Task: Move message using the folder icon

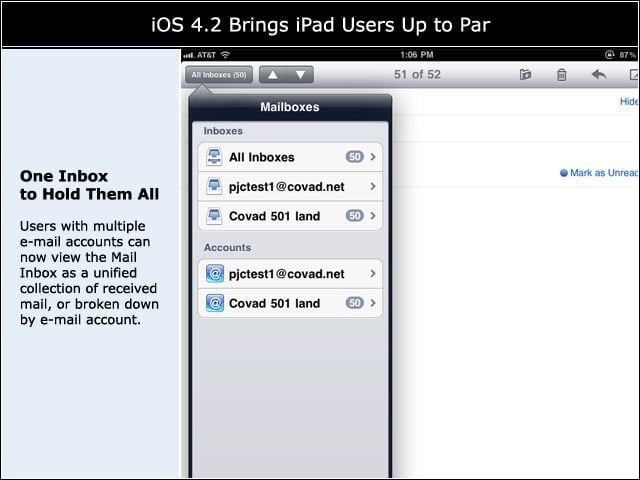Action: pos(525,75)
